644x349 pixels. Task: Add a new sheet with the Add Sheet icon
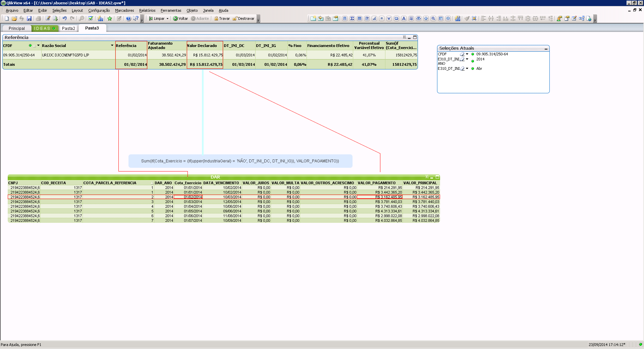tap(313, 18)
